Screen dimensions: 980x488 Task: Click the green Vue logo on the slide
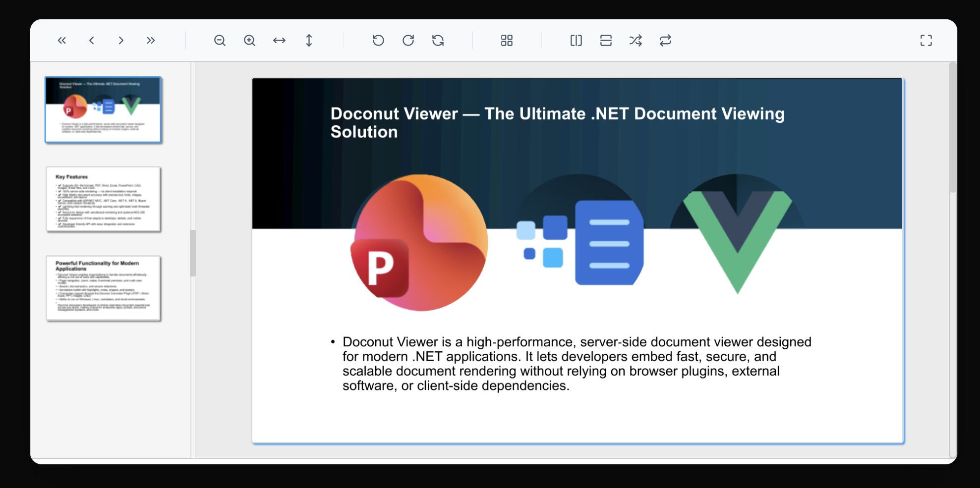pyautogui.click(x=738, y=242)
